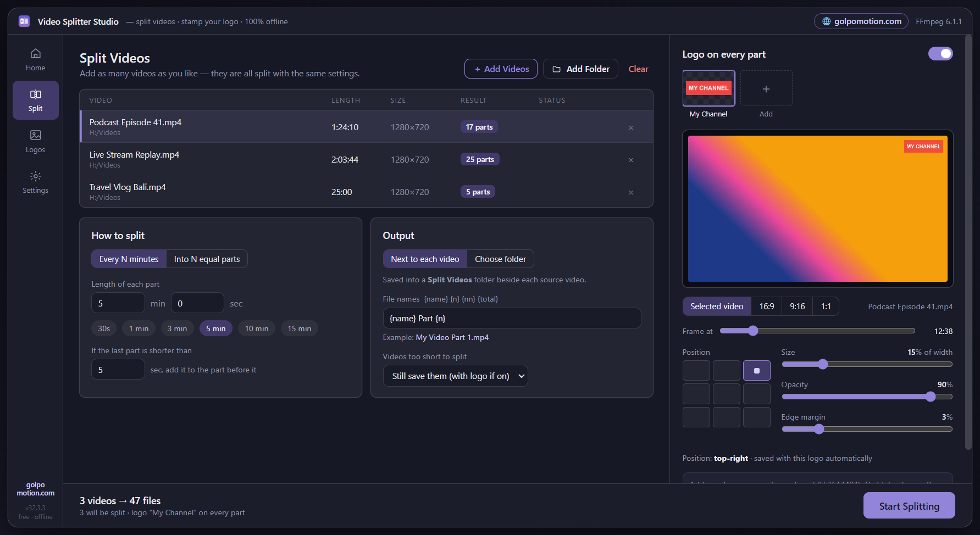The width and height of the screenshot is (980, 535).
Task: Select the Split sidebar icon
Action: tap(35, 94)
